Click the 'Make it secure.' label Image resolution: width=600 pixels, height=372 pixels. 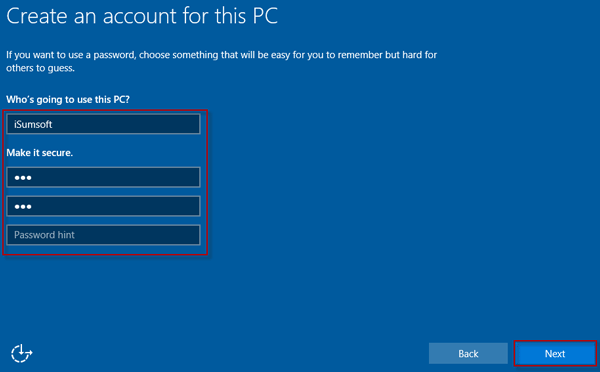(39, 153)
